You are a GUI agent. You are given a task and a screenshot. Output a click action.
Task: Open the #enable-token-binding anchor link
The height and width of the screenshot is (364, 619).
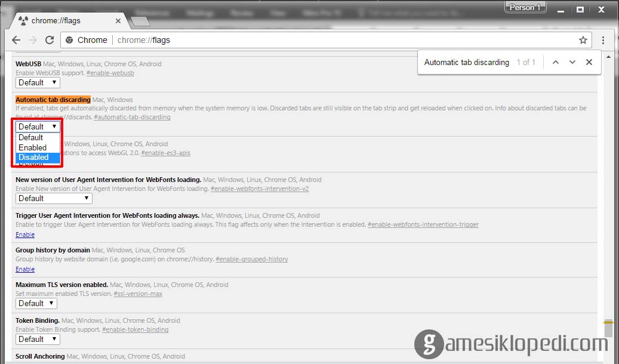pos(135,329)
